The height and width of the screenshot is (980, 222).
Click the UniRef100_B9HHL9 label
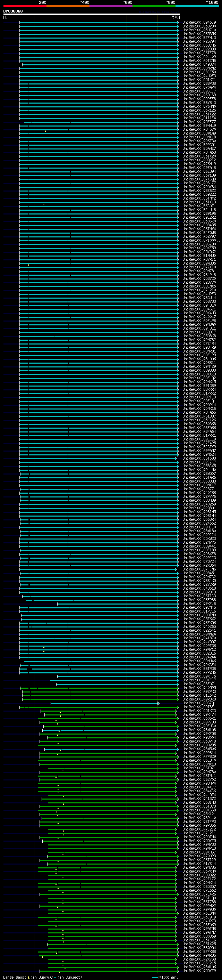point(199,125)
